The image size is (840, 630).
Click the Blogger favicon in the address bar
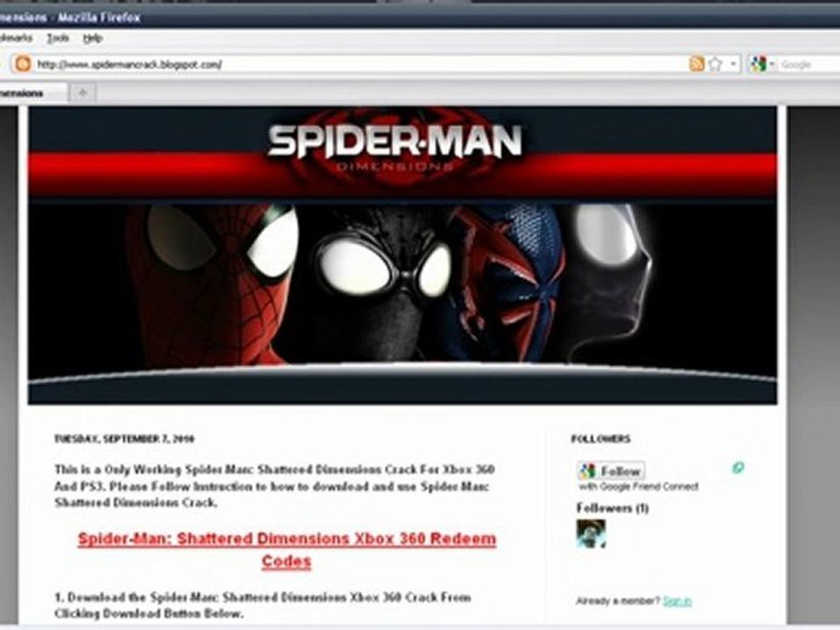23,64
